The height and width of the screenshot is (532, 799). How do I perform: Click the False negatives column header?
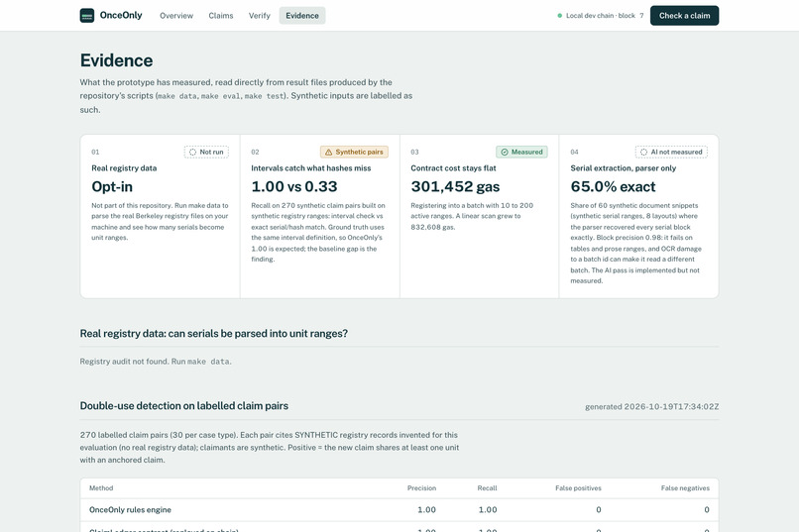pyautogui.click(x=685, y=488)
